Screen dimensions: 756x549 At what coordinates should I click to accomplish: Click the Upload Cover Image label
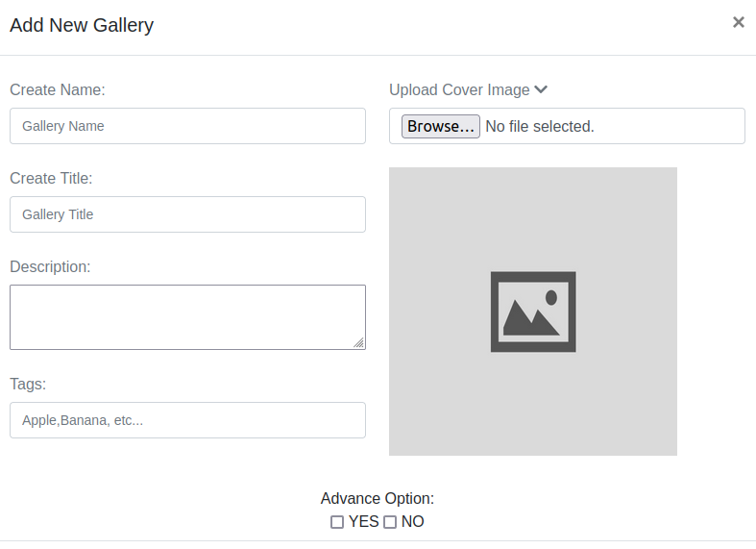tap(459, 89)
